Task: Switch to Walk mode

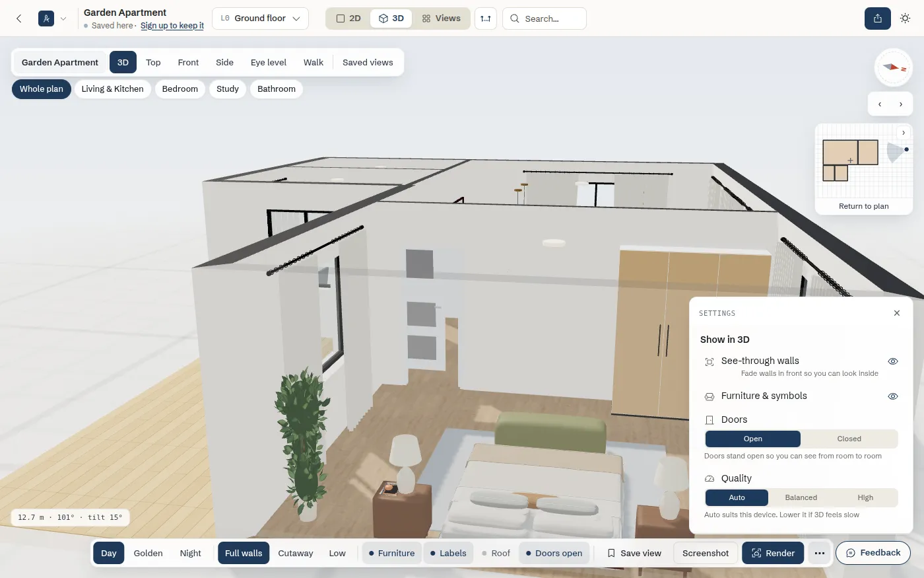Action: pyautogui.click(x=313, y=62)
